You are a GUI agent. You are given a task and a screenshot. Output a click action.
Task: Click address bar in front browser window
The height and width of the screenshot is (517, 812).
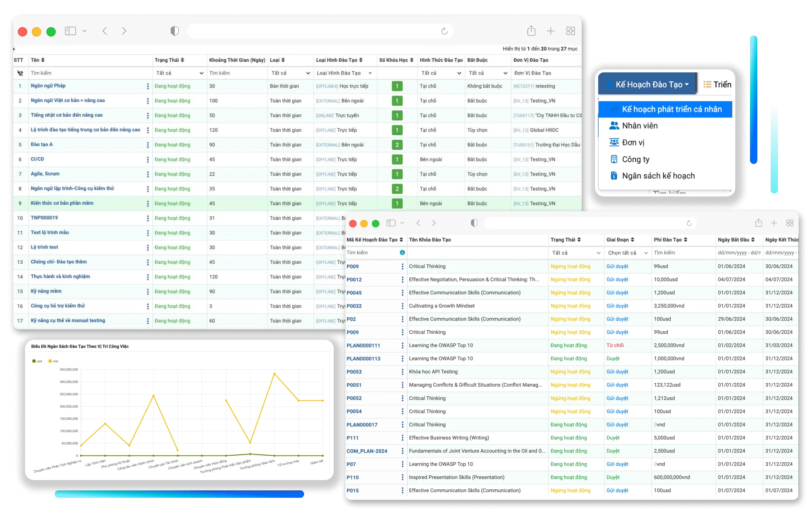coord(591,223)
